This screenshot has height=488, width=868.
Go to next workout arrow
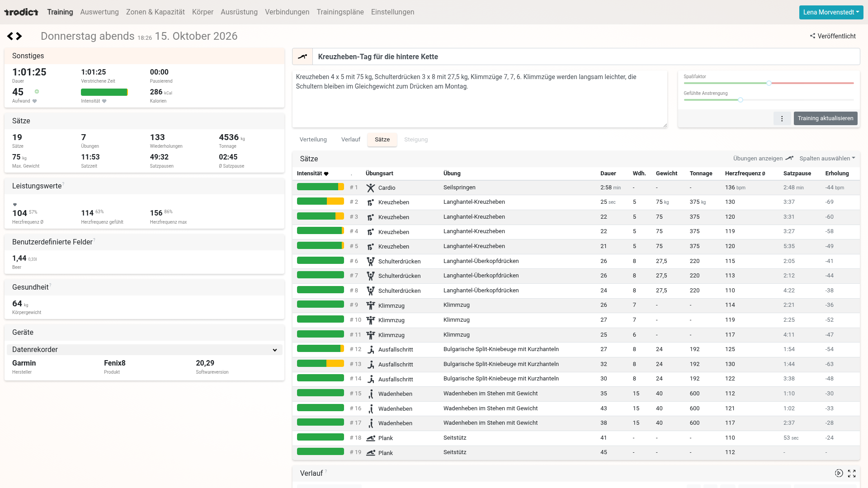19,36
